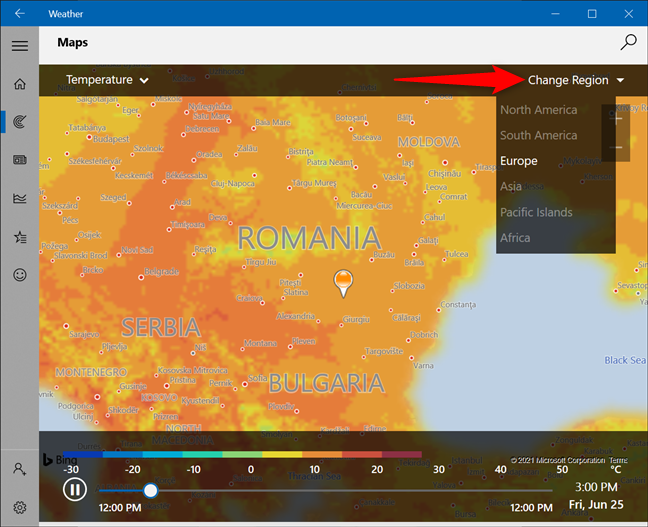
Task: Click the ROMANIA country label
Action: click(x=309, y=238)
